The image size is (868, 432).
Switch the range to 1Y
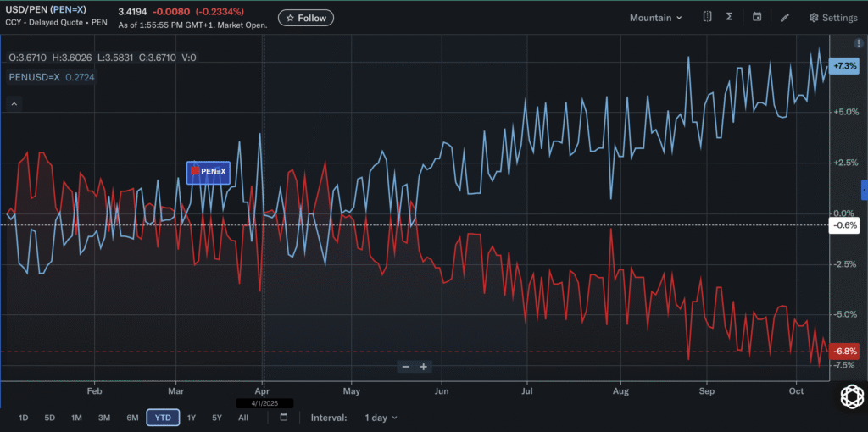point(191,418)
